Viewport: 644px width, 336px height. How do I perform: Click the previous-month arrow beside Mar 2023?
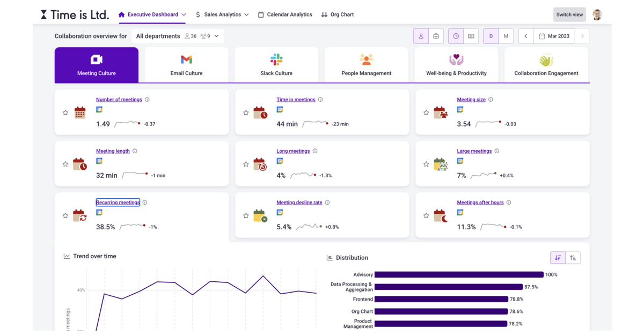click(x=525, y=36)
